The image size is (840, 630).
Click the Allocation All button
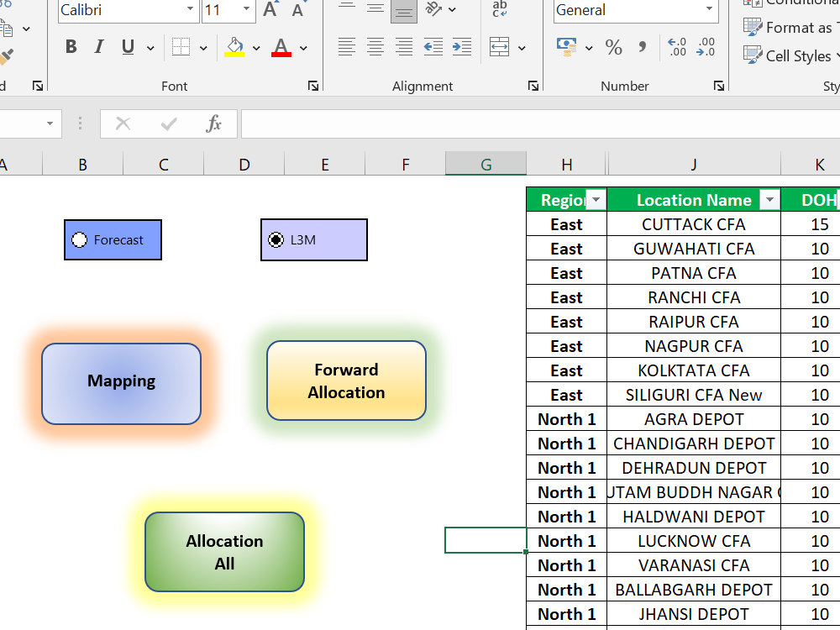[223, 552]
